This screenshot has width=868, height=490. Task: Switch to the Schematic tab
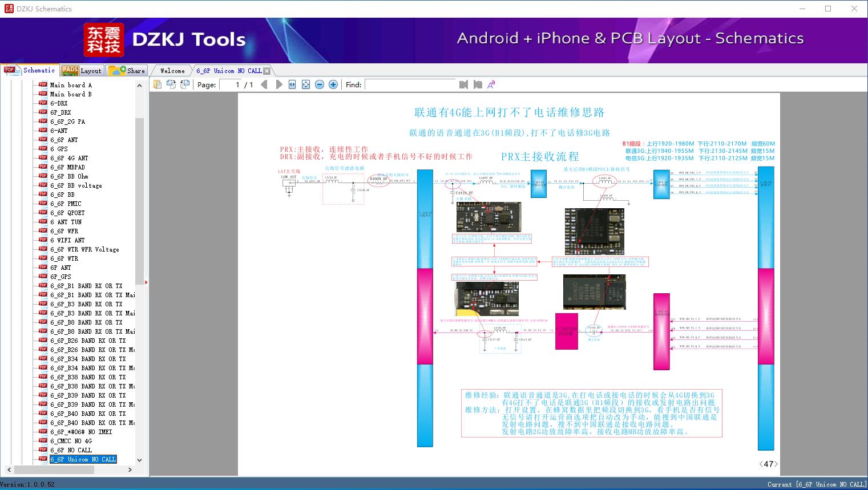tap(30, 70)
